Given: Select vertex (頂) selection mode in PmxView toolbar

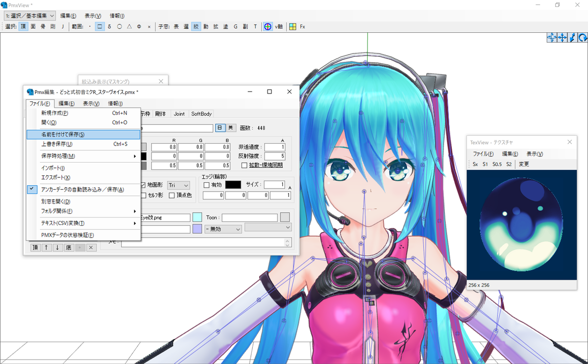Looking at the screenshot, I should tap(24, 26).
